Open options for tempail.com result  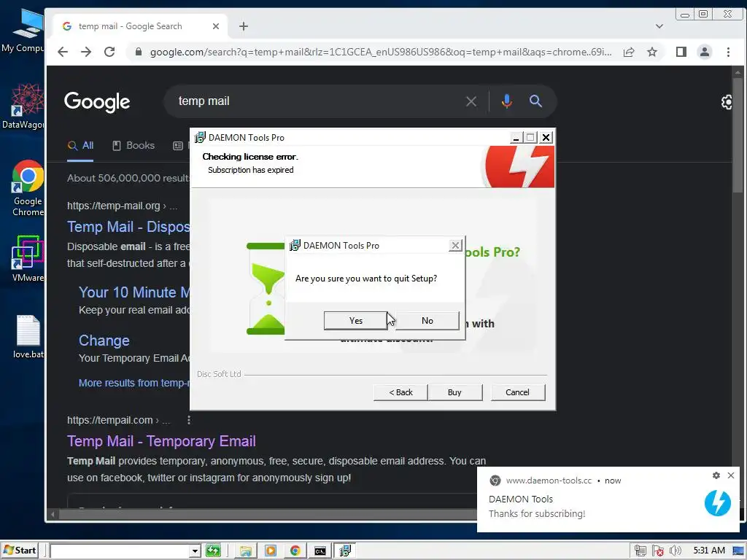(189, 419)
